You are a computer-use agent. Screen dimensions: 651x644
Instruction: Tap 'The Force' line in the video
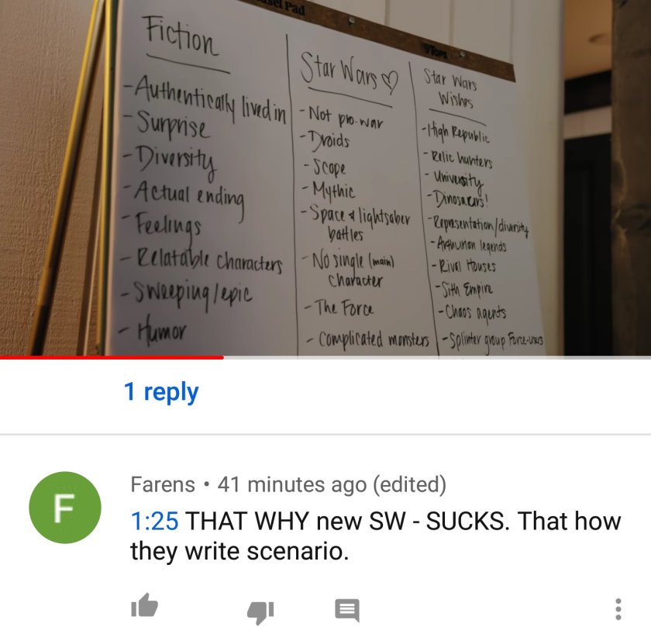(339, 308)
